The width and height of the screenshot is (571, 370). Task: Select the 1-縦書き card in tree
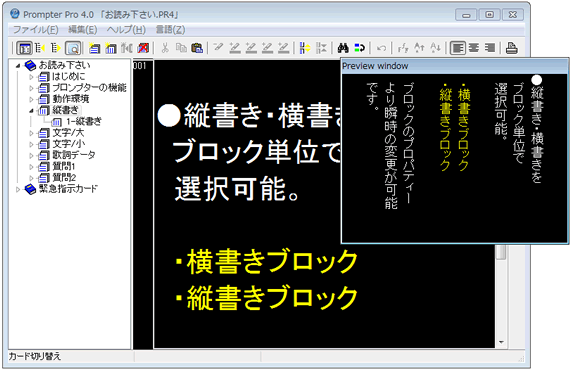[x=84, y=121]
